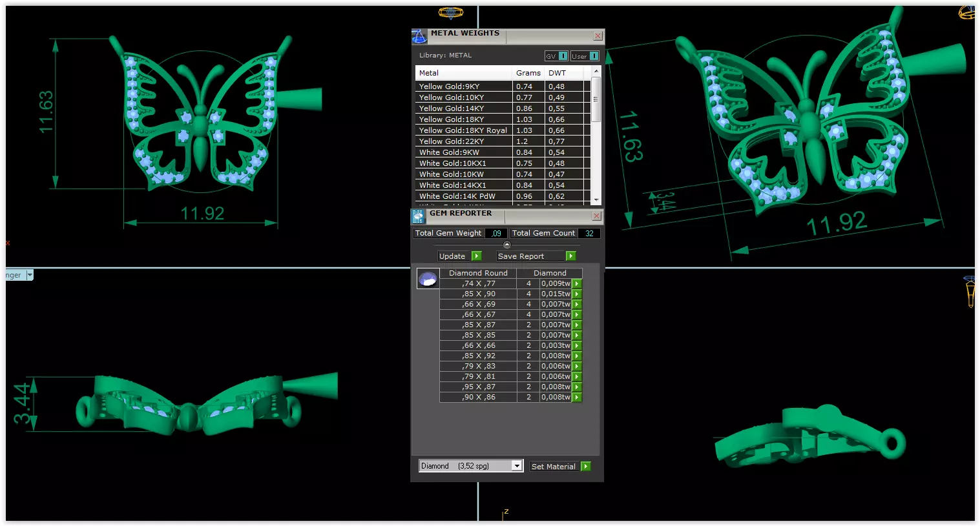Click green arrow on 0,015tw gem row

click(x=577, y=294)
